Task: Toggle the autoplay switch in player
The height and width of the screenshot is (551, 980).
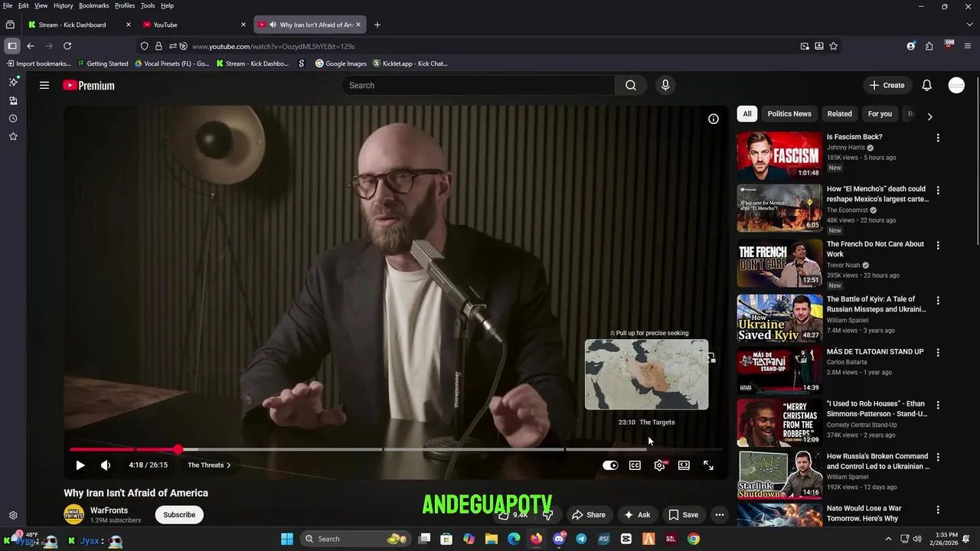Action: (x=610, y=465)
